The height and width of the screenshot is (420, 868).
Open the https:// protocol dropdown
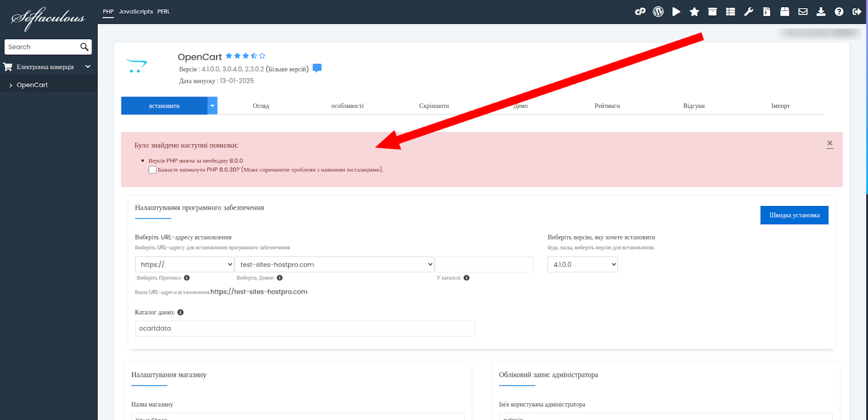tap(184, 264)
